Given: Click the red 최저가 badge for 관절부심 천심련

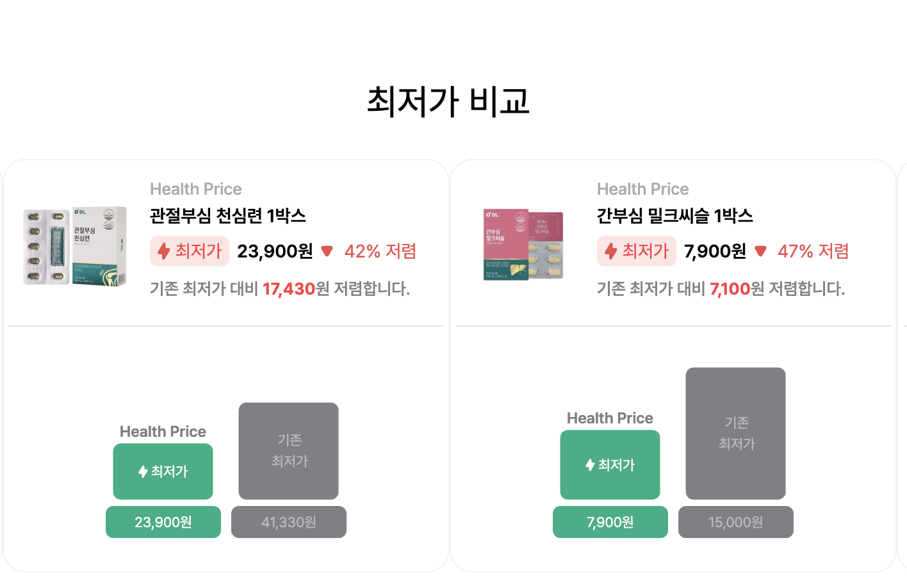Looking at the screenshot, I should 190,251.
